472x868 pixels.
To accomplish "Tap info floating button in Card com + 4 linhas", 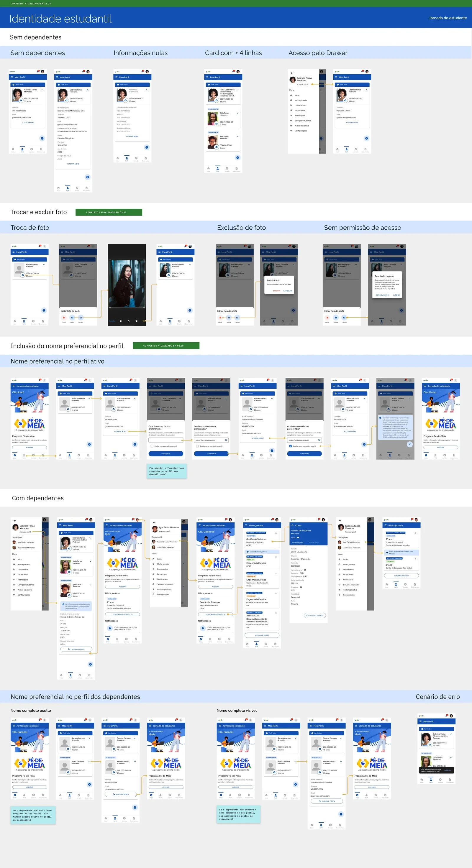I will (237, 157).
